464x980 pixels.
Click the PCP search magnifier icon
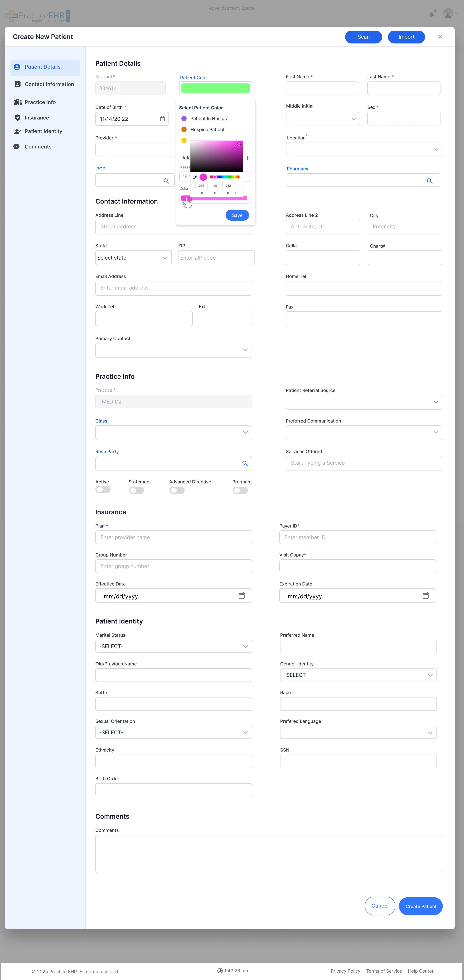pyautogui.click(x=166, y=181)
